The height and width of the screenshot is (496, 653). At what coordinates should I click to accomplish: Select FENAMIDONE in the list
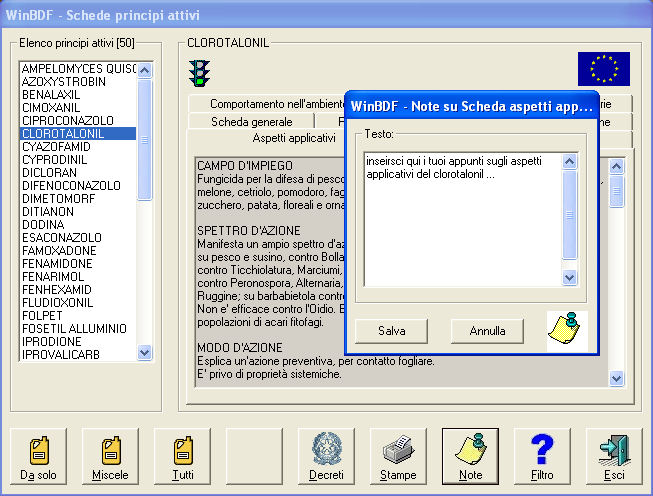pyautogui.click(x=78, y=264)
